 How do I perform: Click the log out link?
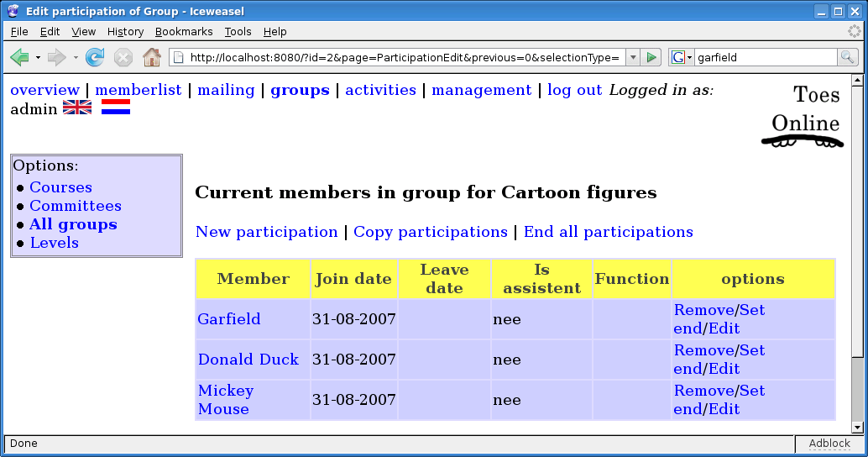[574, 90]
